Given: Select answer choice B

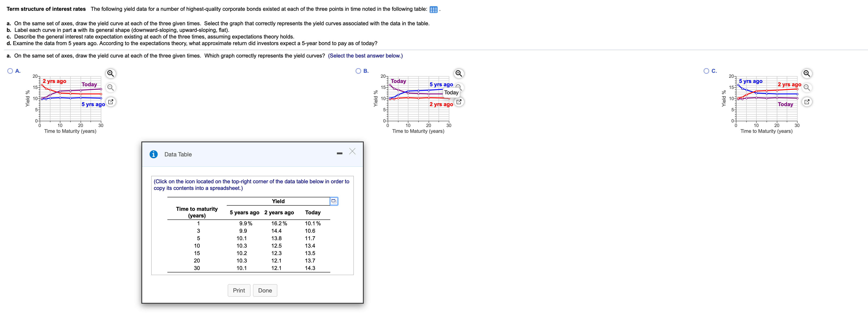Looking at the screenshot, I should (358, 71).
